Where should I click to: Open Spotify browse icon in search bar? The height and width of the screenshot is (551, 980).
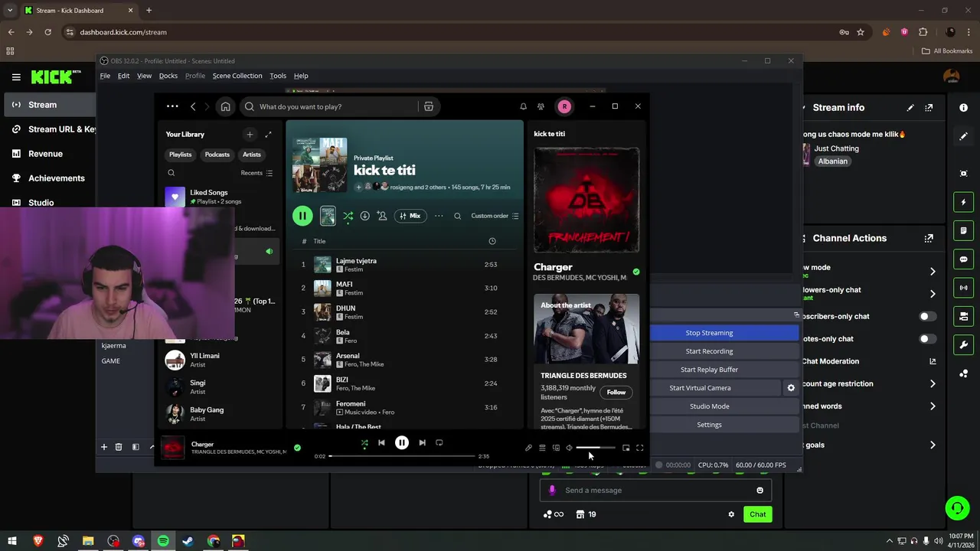point(429,106)
